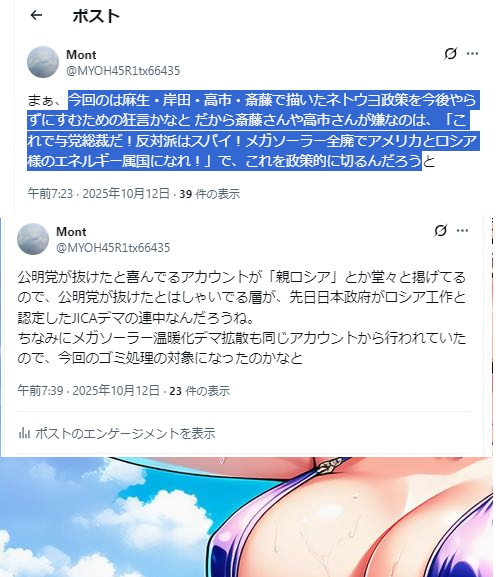Viewport: 501px width, 577px height.
Task: Open @MYOH45R1tx66435 handle on first post
Action: (123, 70)
